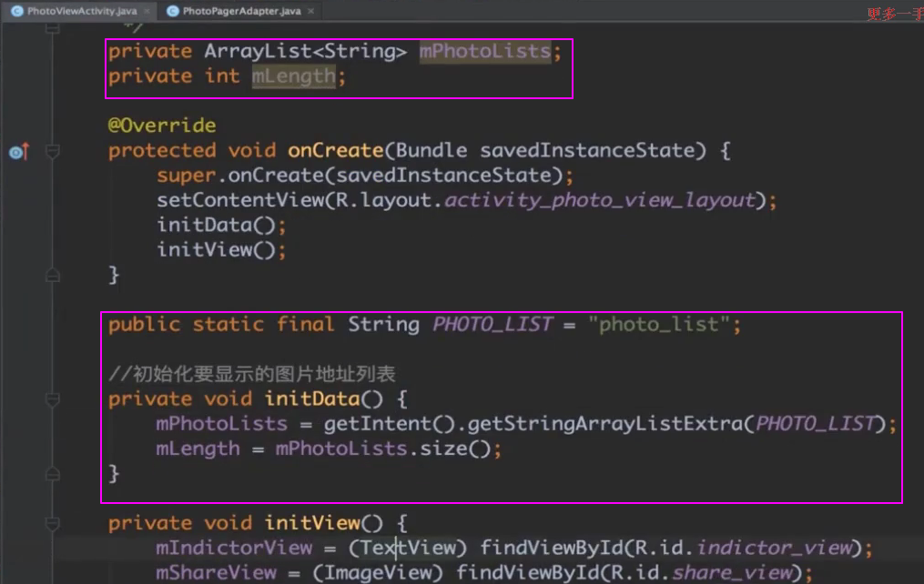Click the initView() call inside onCreate
The height and width of the screenshot is (584, 924).
tap(216, 250)
